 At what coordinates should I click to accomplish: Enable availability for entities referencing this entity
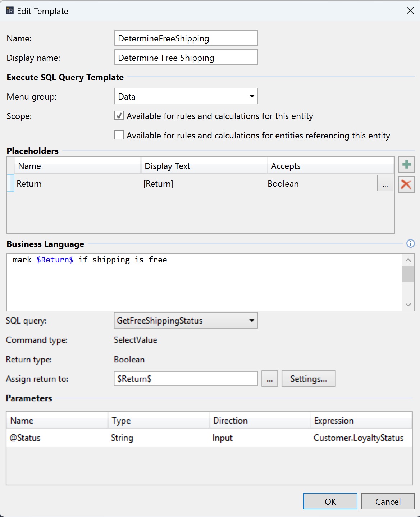point(119,135)
